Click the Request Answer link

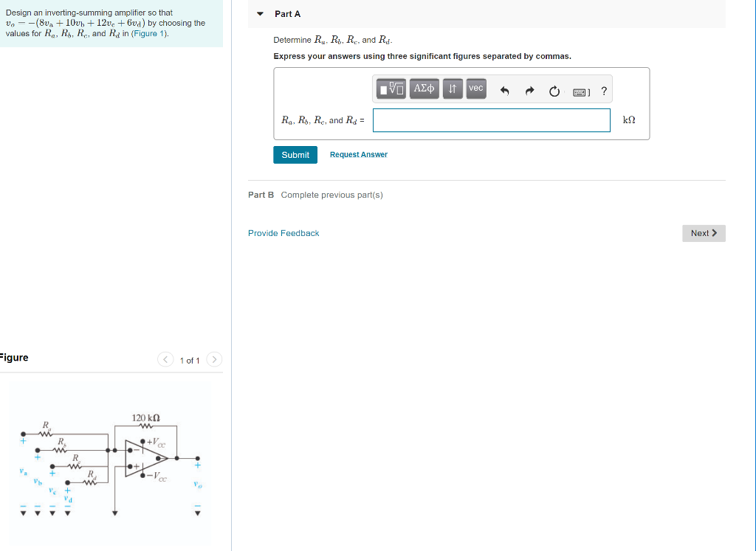(x=358, y=154)
